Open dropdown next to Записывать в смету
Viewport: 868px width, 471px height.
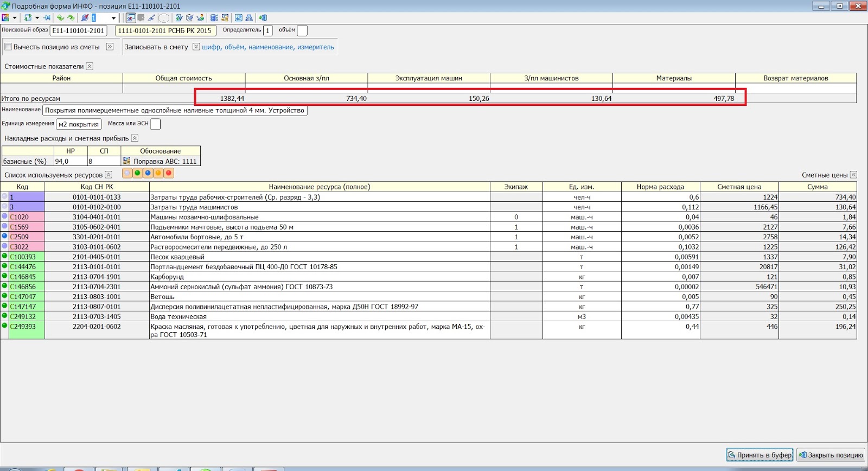[196, 47]
